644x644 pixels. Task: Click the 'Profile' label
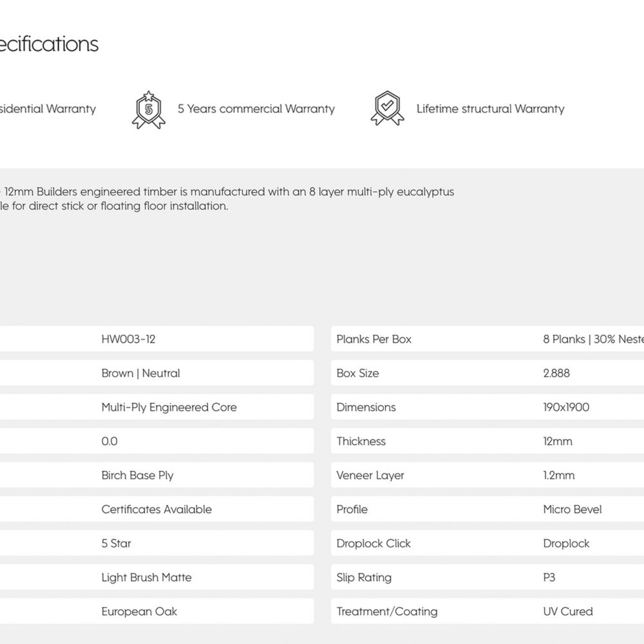point(352,509)
